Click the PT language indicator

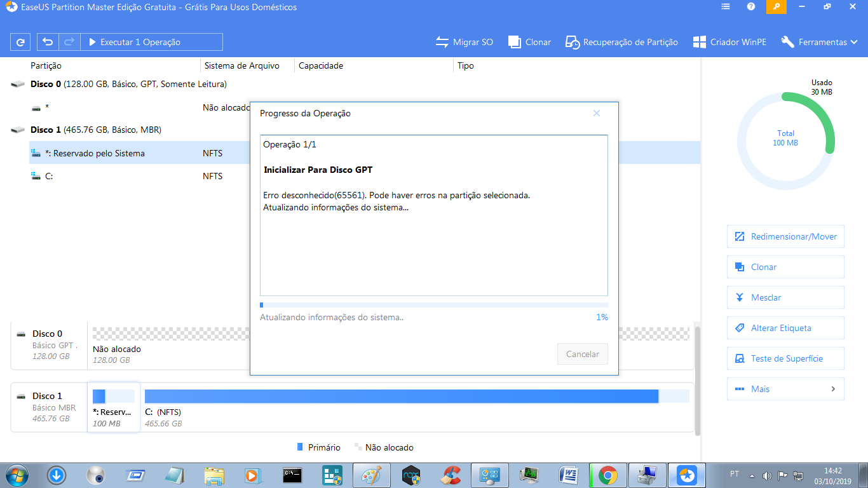point(735,474)
